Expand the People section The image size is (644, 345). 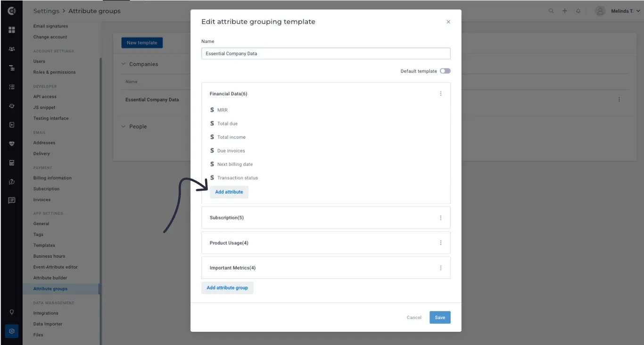(x=124, y=126)
